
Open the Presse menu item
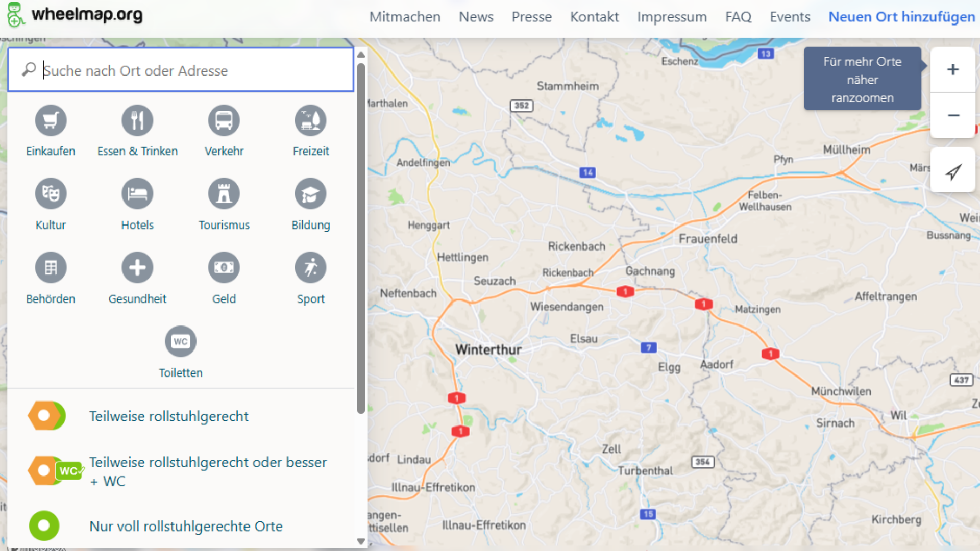click(531, 17)
